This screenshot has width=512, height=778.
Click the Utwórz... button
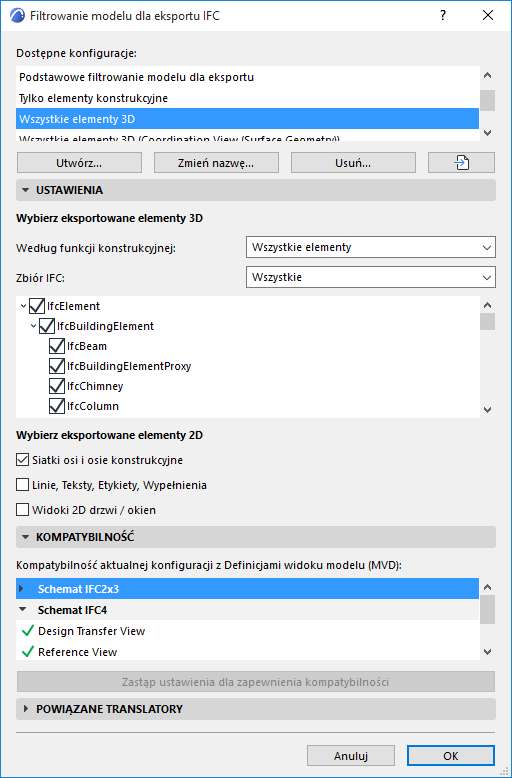click(79, 163)
